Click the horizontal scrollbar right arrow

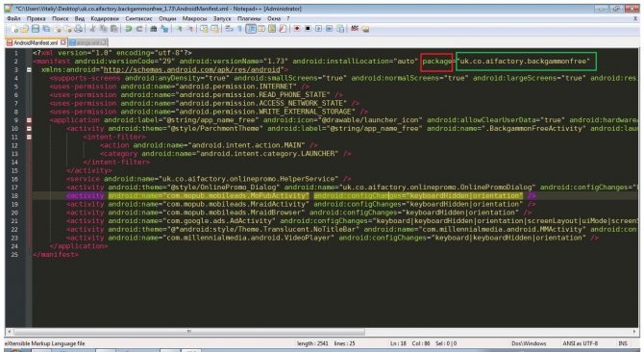click(634, 331)
